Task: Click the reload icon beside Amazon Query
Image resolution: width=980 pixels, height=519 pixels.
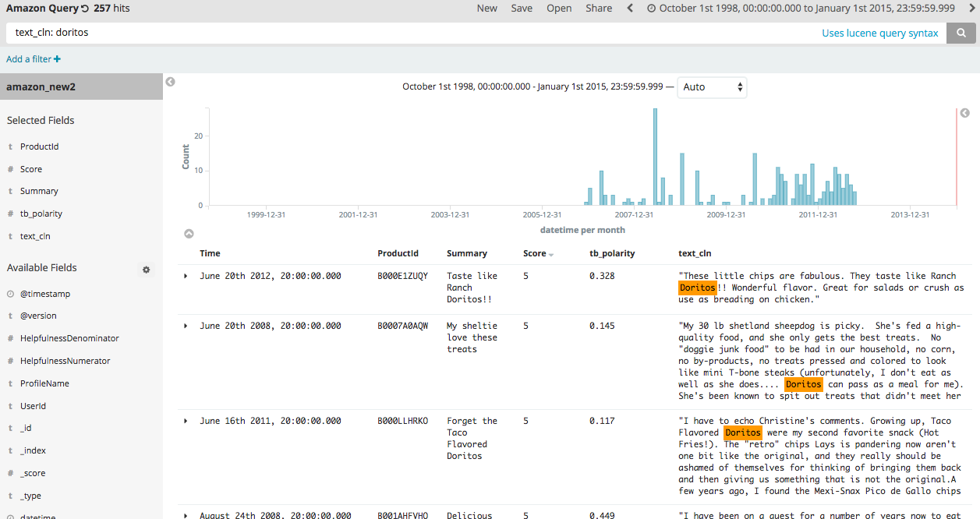Action: pyautogui.click(x=85, y=9)
